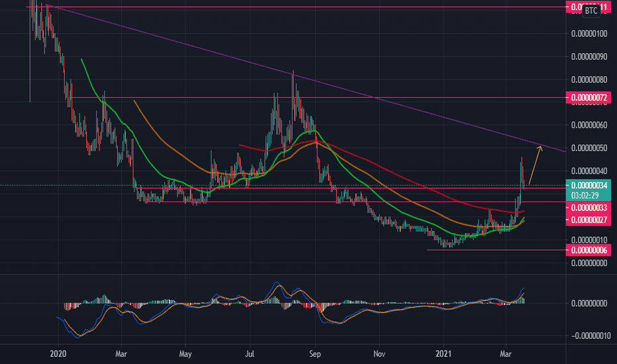
Task: Click the Nov label on time axis
Action: coord(379,354)
